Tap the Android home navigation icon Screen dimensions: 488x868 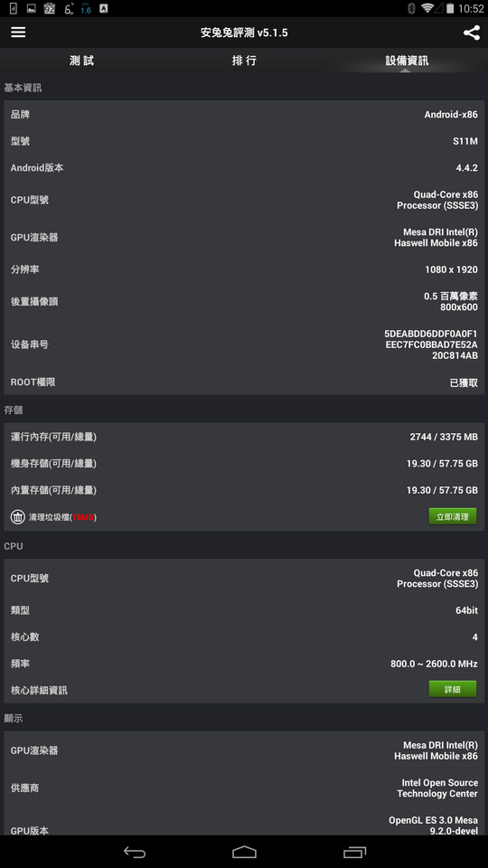244,852
